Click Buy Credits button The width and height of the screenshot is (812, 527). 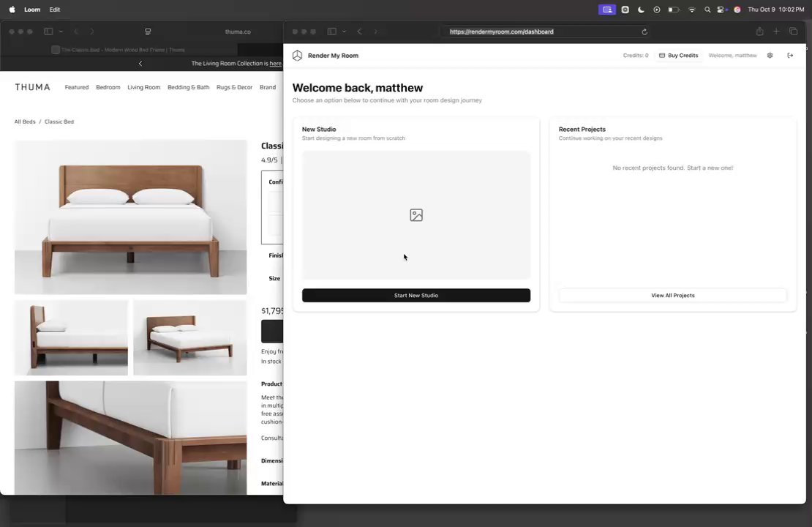(678, 56)
